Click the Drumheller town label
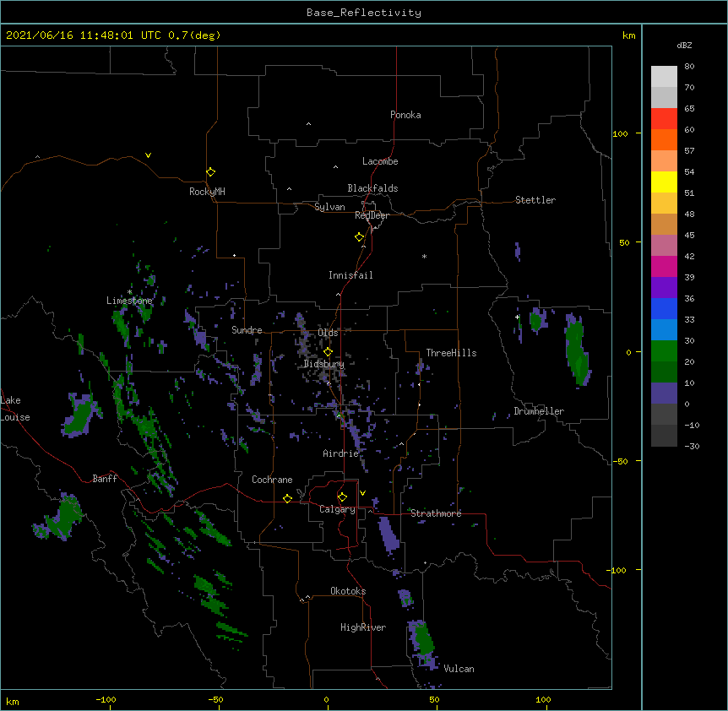 point(539,411)
